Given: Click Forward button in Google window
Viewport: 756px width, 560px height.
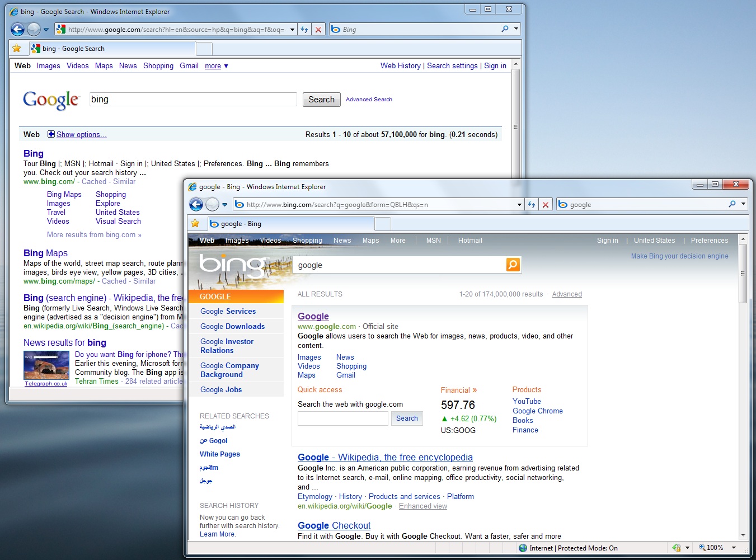Looking at the screenshot, I should (x=34, y=29).
